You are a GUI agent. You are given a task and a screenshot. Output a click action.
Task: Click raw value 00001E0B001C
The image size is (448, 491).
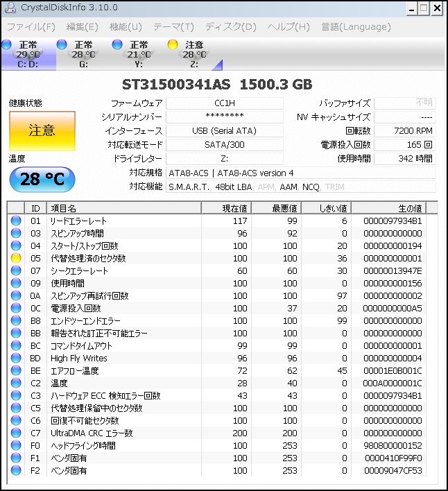tap(393, 371)
